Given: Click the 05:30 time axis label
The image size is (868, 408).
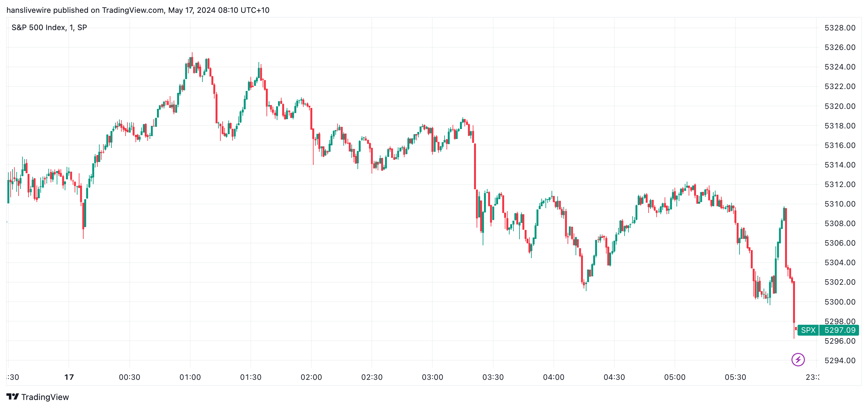Looking at the screenshot, I should (x=735, y=377).
